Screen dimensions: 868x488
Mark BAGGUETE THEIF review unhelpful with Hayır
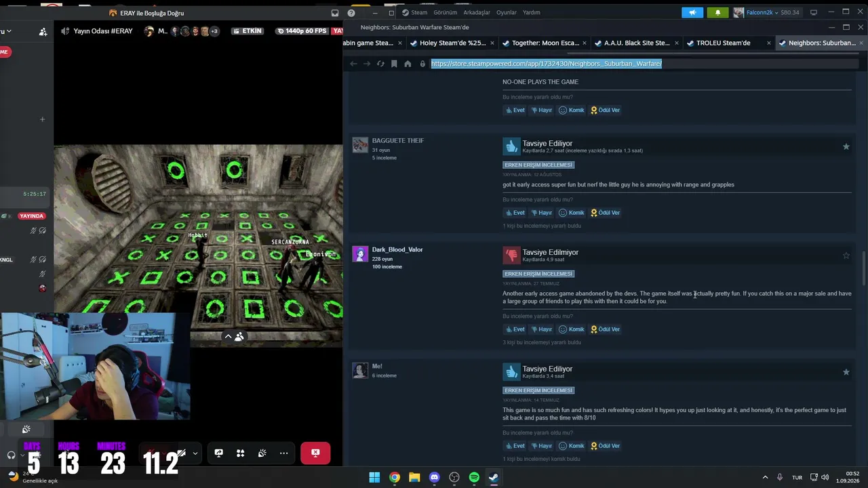coord(541,213)
